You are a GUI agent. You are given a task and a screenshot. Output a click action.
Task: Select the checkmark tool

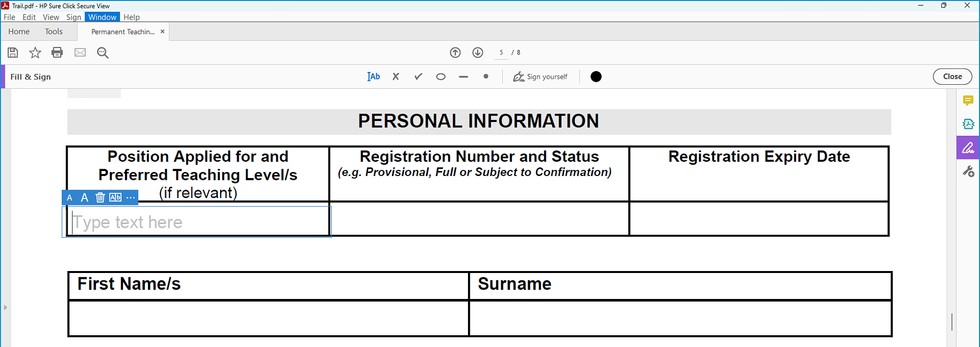418,76
